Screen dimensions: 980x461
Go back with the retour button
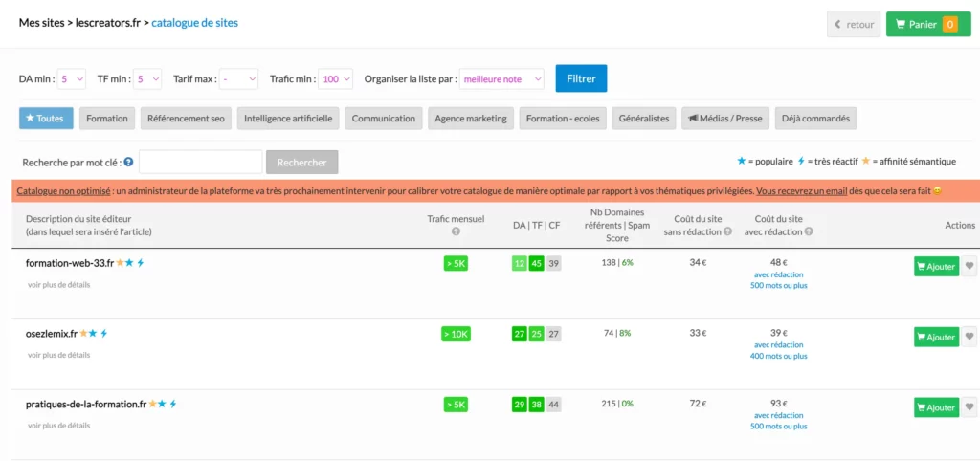click(854, 24)
